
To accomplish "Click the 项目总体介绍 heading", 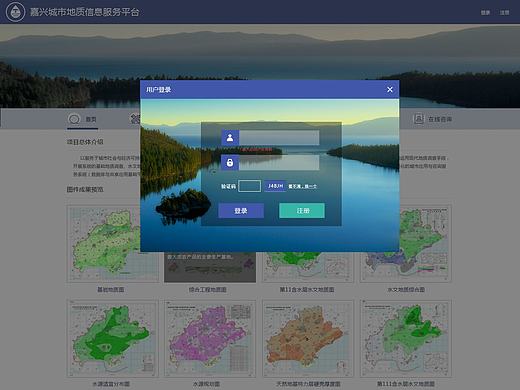I will point(85,142).
